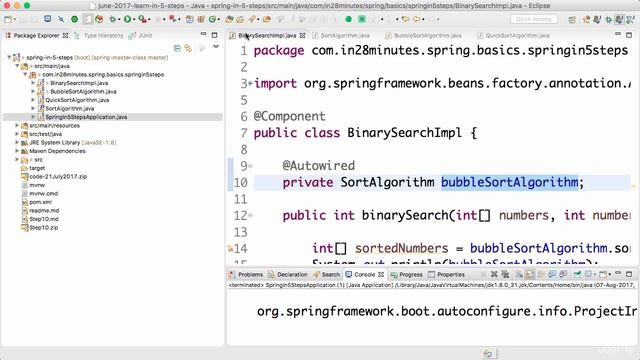Toggle the highlighted mark occurrences toolbar button

[x=88, y=19]
